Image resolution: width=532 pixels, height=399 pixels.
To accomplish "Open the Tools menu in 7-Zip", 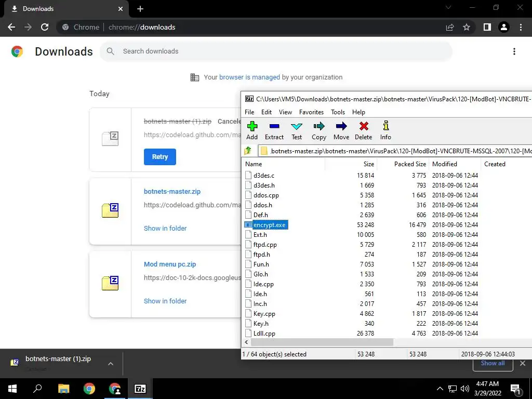I will click(338, 112).
